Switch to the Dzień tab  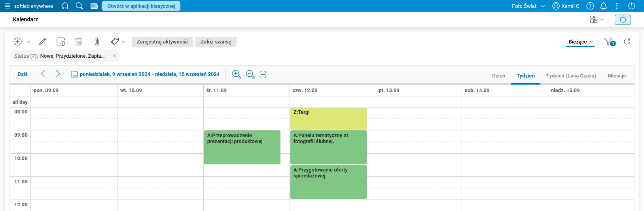click(x=498, y=75)
